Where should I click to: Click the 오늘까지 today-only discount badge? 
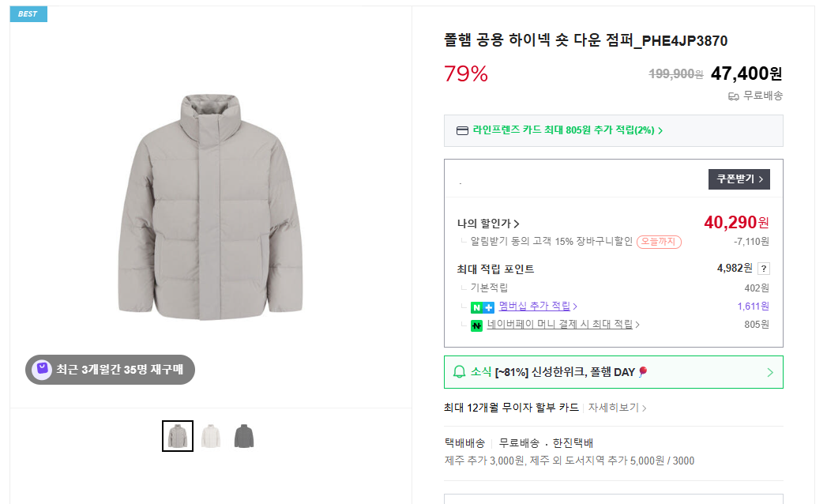coord(659,242)
